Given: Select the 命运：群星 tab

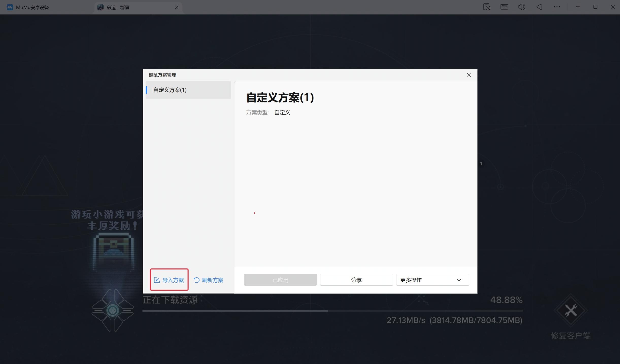Looking at the screenshot, I should click(x=118, y=7).
